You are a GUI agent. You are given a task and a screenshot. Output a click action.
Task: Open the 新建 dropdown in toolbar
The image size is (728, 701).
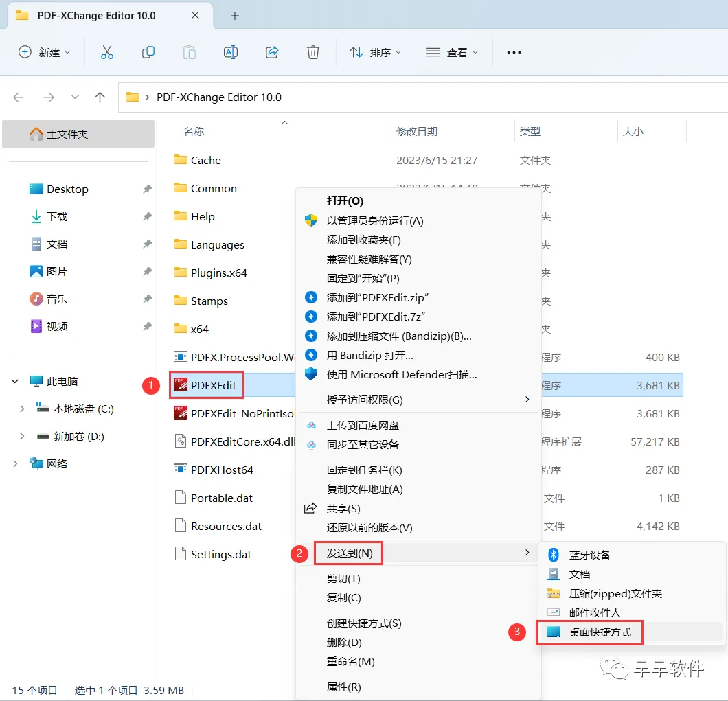[x=45, y=52]
